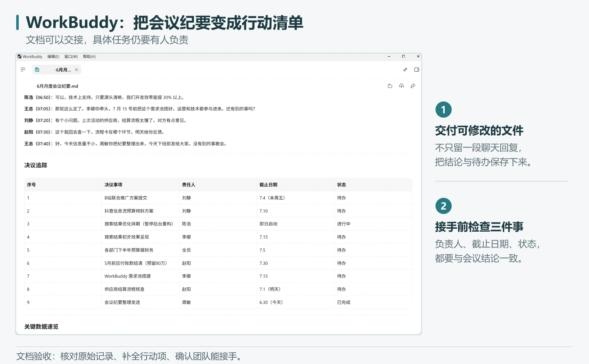589x364 pixels.
Task: Open the 编辑(E) menu
Action: coord(53,57)
